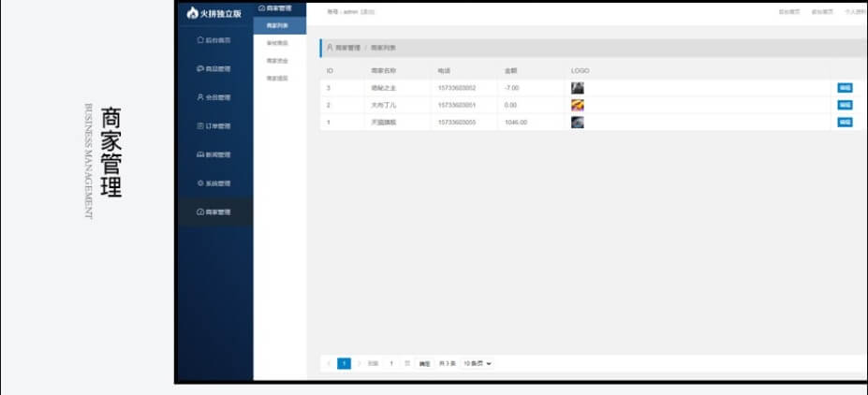The image size is (868, 395).
Task: Click logo thumbnail of merchant ID 3
Action: click(x=578, y=87)
